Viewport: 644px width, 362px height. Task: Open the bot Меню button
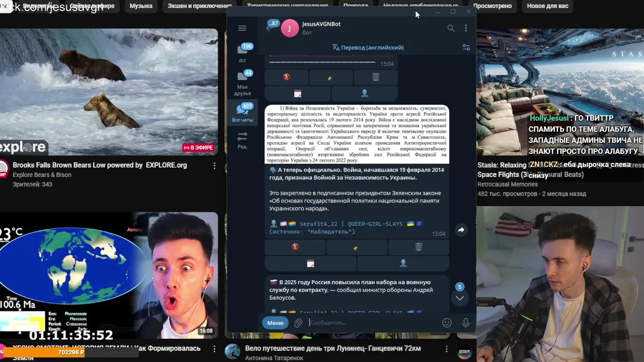[x=275, y=323]
